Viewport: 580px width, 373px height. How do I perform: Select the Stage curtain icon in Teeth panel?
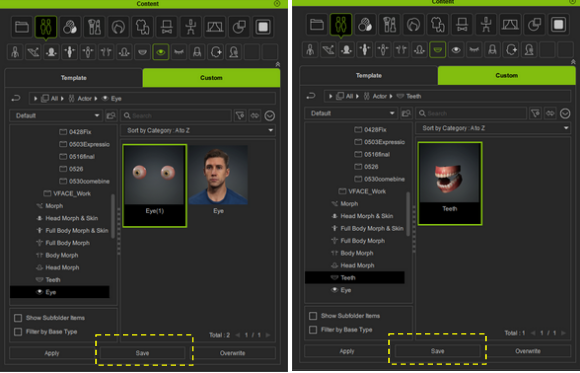[x=510, y=25]
